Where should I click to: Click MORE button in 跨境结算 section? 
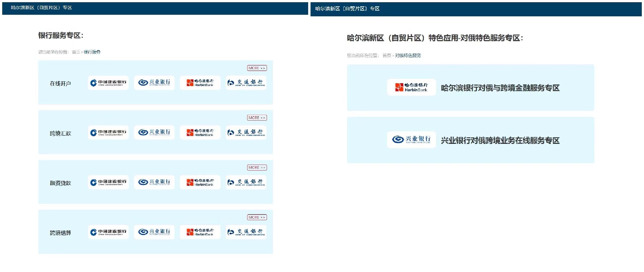pyautogui.click(x=257, y=217)
